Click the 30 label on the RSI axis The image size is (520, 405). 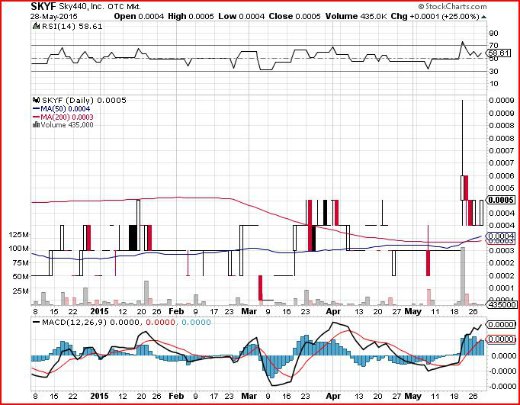[x=494, y=71]
